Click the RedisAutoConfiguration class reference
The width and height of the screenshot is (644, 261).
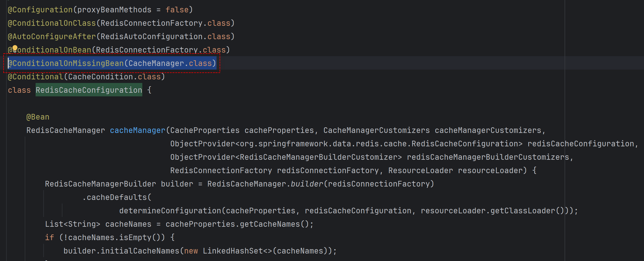151,37
